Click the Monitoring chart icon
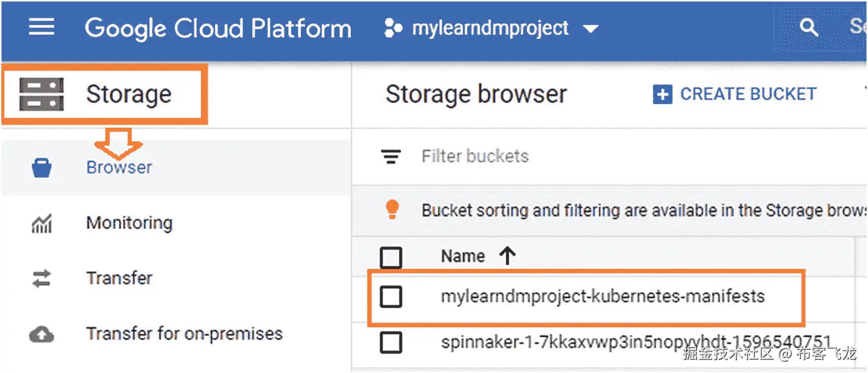 pos(41,223)
